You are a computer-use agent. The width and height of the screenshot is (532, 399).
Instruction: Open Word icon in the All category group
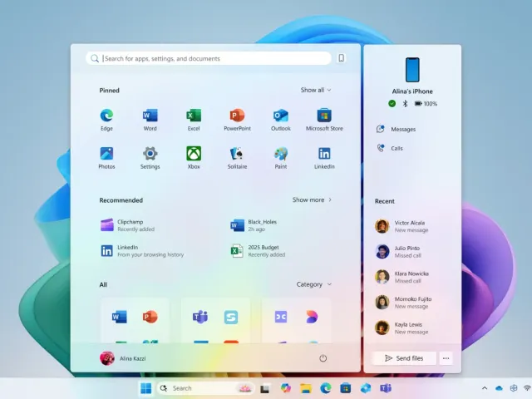pos(120,317)
